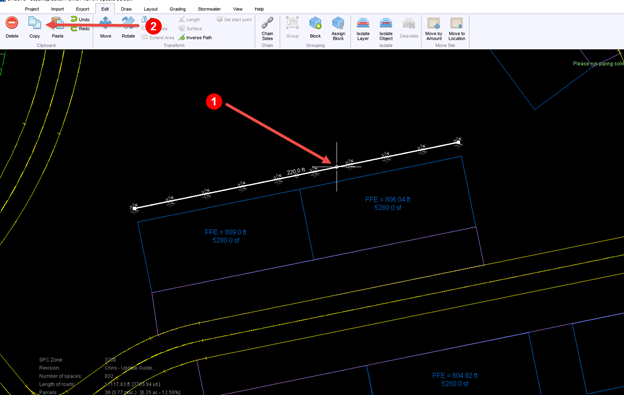Click 5280.0 sf under FFE = 806.04 ft
The width and height of the screenshot is (624, 395).
pos(388,208)
